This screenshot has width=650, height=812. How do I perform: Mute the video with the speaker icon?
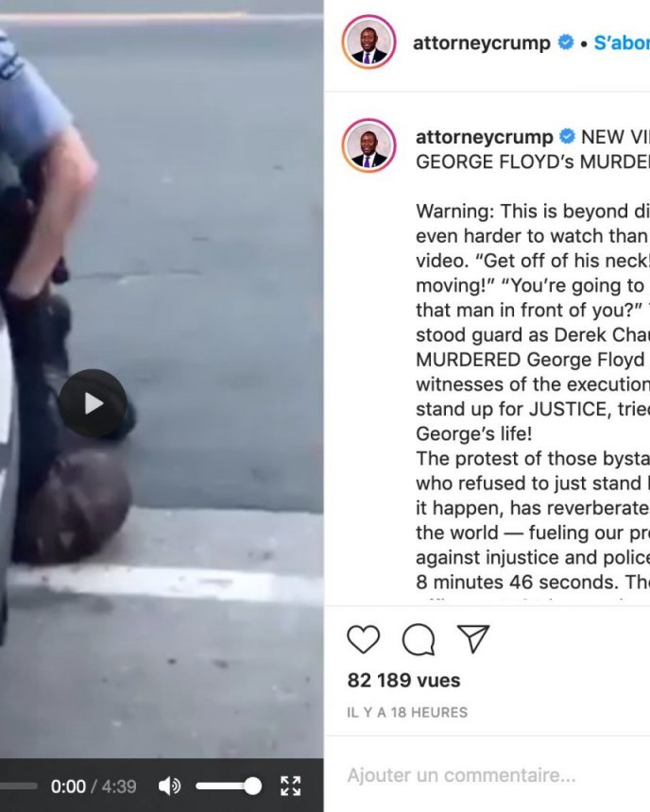pos(169,787)
